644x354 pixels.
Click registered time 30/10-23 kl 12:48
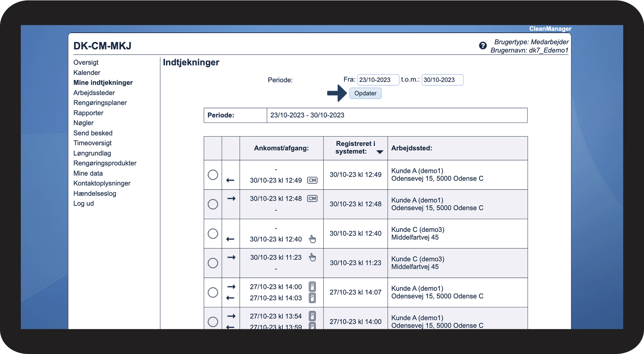[x=355, y=204]
